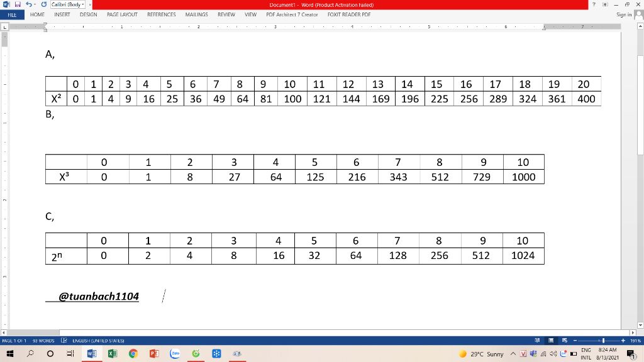
Task: Click the Cortana circle icon in taskbar
Action: [50, 353]
